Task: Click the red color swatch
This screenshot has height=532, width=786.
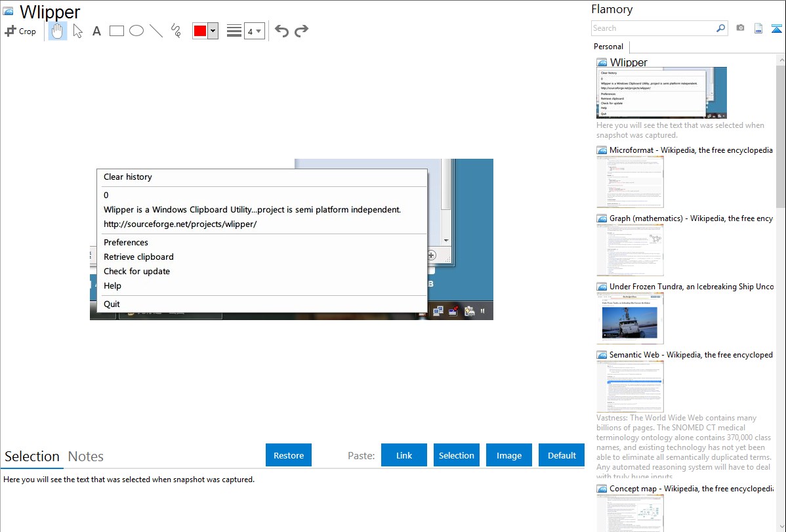Action: coord(200,31)
